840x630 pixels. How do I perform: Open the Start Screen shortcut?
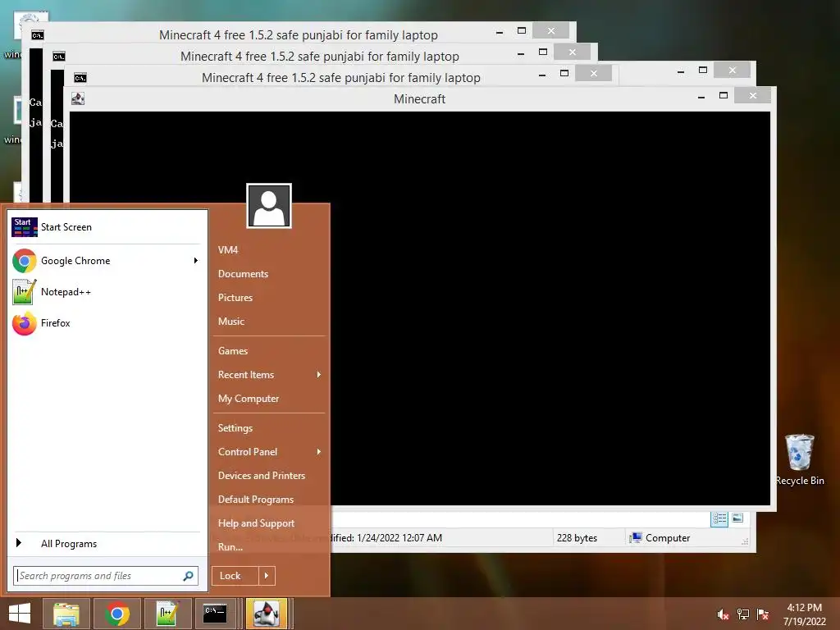(x=107, y=227)
